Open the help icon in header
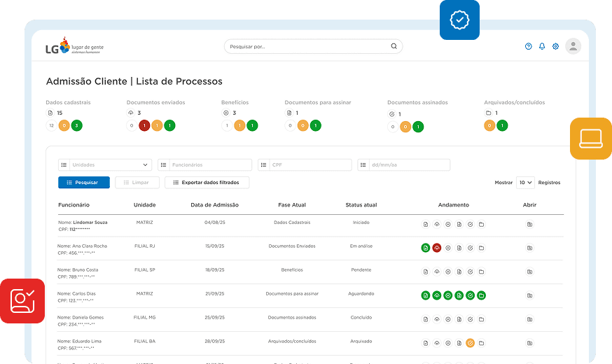 pyautogui.click(x=529, y=47)
